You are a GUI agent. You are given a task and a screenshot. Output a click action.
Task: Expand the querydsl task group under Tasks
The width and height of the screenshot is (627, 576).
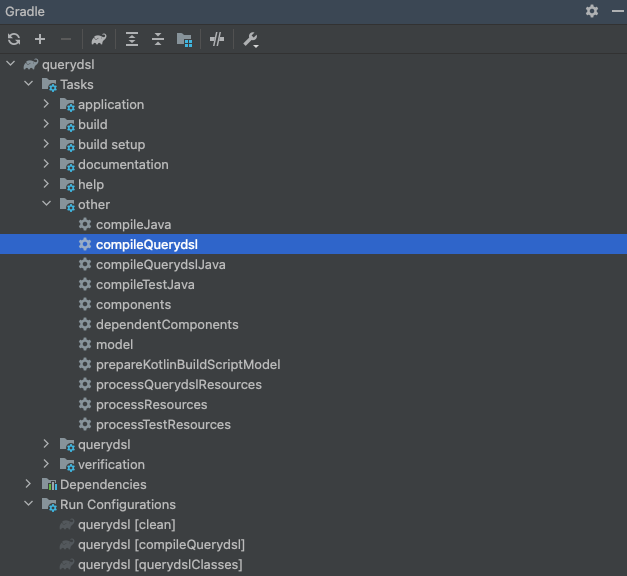click(x=46, y=444)
